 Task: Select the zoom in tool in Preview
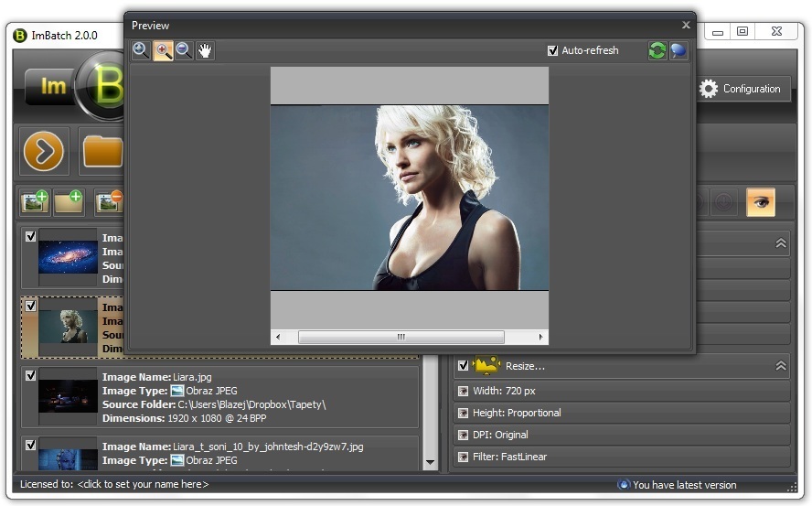click(x=163, y=50)
